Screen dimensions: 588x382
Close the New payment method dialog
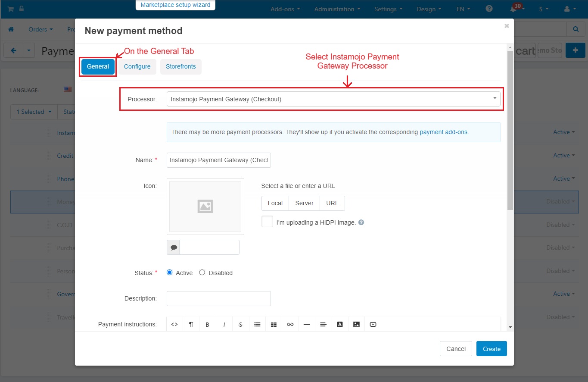coord(507,26)
